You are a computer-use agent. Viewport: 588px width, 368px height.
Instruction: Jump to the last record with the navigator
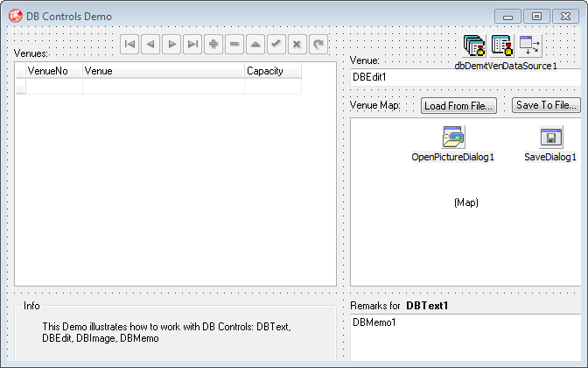click(192, 44)
